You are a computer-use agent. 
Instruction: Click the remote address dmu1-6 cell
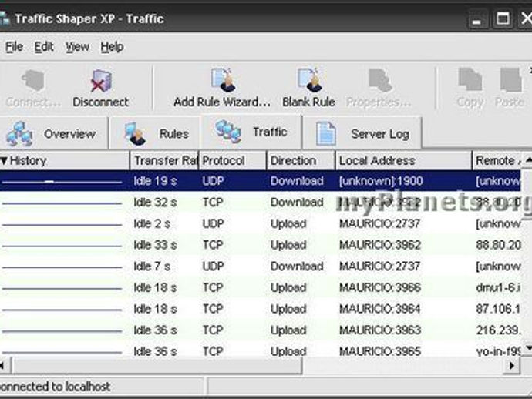pyautogui.click(x=498, y=288)
